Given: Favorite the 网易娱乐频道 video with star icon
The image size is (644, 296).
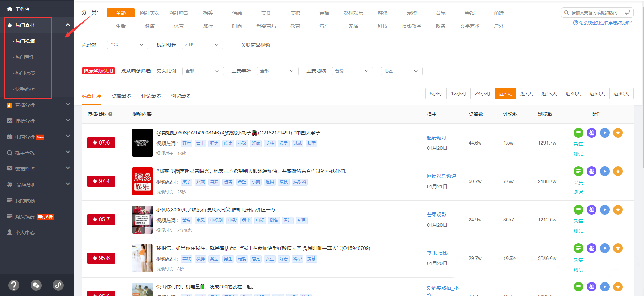Looking at the screenshot, I should (x=618, y=171).
